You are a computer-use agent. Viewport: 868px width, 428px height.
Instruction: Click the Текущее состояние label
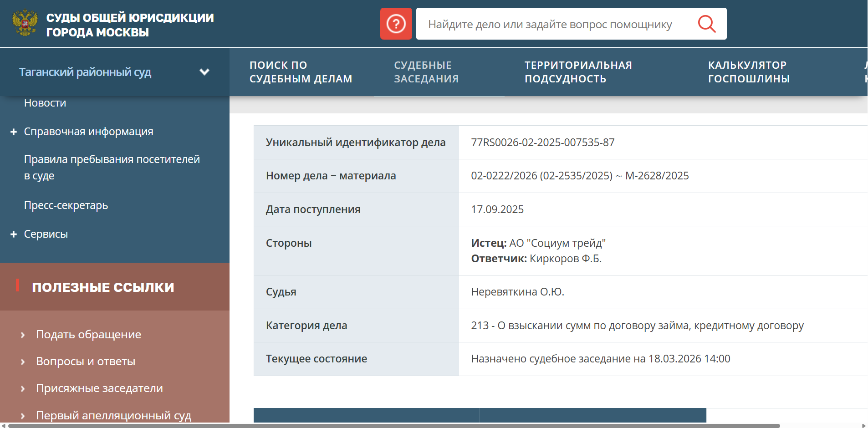(317, 359)
